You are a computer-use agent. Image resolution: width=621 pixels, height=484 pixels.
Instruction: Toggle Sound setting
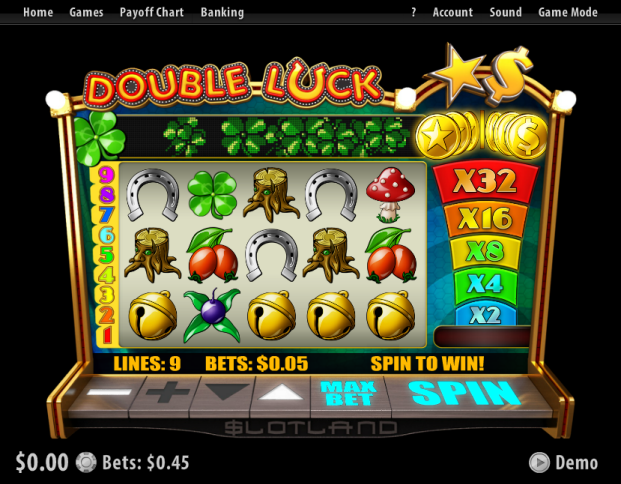(x=505, y=12)
